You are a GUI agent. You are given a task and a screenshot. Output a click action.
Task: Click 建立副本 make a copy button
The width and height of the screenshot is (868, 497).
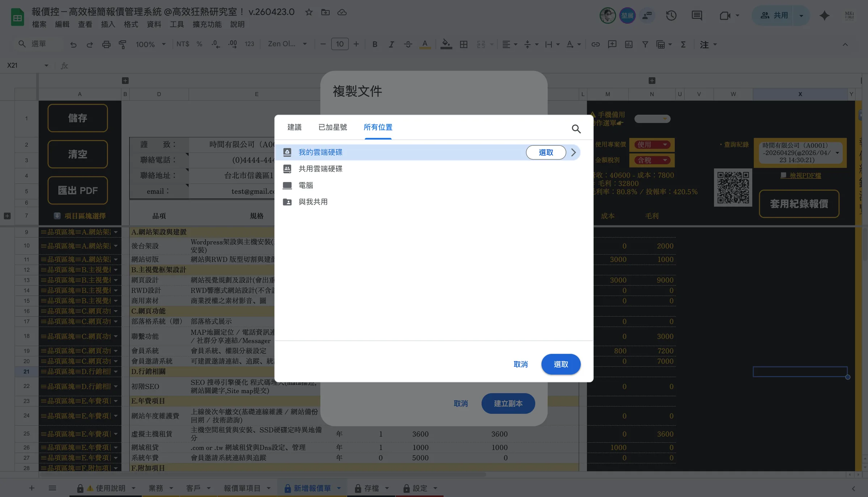pos(508,403)
